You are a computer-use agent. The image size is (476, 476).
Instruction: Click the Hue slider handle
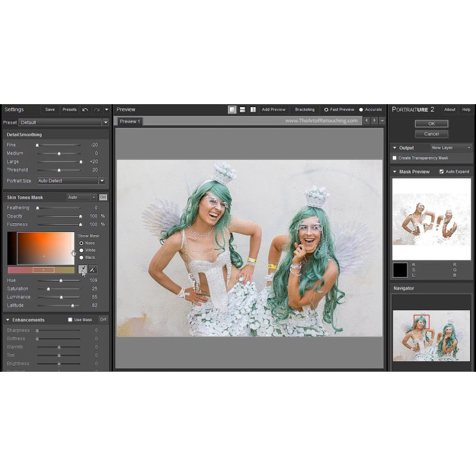point(61,280)
